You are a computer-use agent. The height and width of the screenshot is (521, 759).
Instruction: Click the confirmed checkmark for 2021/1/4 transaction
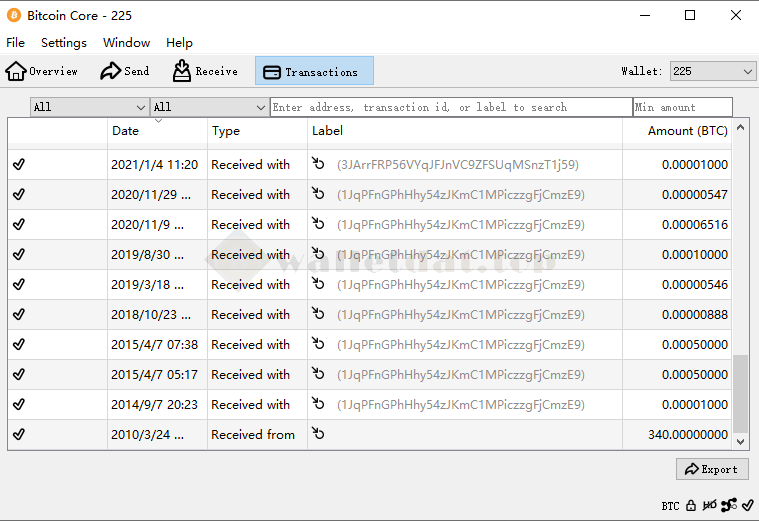point(19,165)
